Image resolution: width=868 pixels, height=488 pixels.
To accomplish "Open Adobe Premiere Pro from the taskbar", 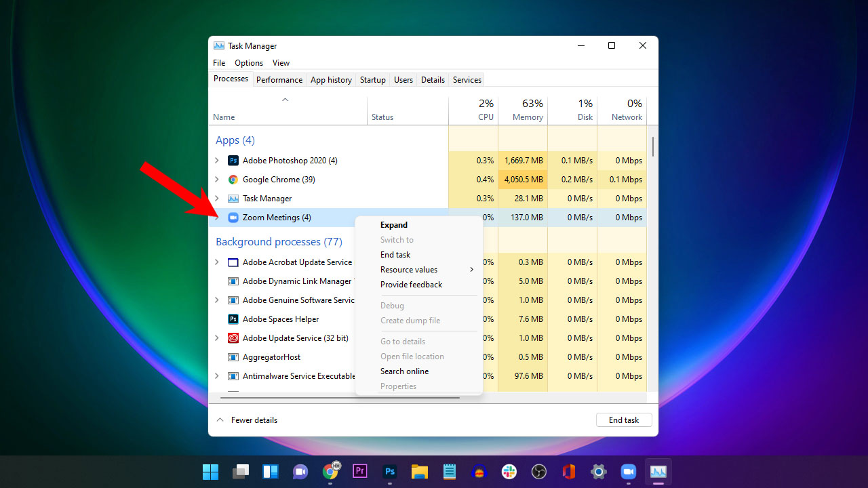I will (x=359, y=470).
